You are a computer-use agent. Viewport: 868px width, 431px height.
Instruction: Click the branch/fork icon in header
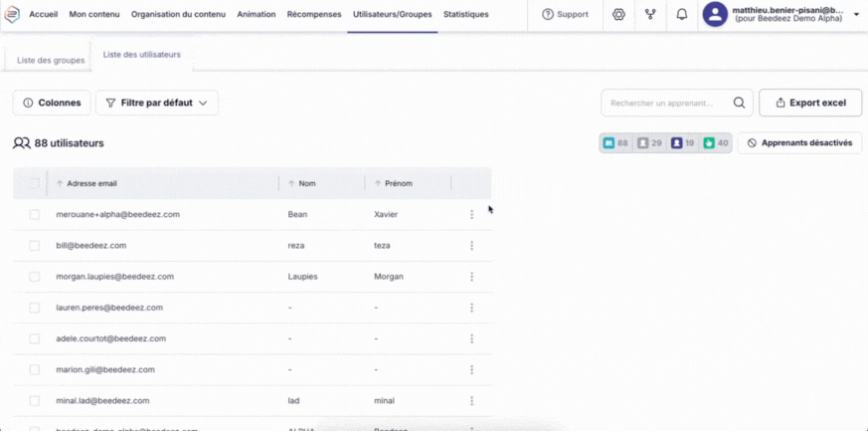tap(650, 15)
